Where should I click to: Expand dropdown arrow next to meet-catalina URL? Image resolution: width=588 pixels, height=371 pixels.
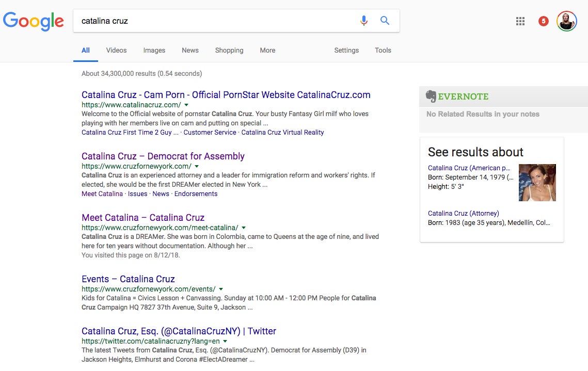click(244, 228)
